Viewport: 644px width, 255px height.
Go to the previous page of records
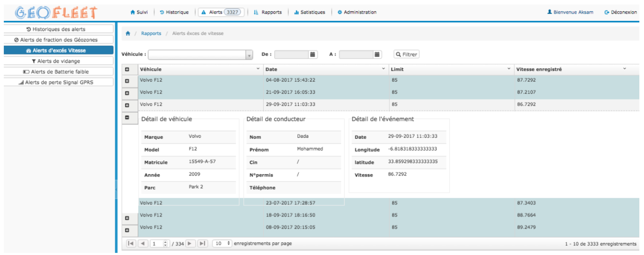pyautogui.click(x=143, y=243)
